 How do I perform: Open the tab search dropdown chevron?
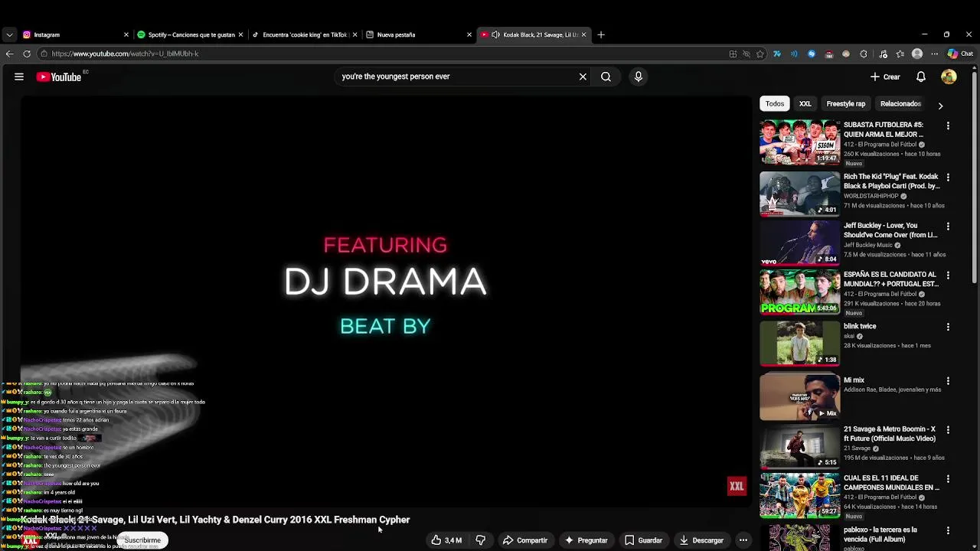8,34
